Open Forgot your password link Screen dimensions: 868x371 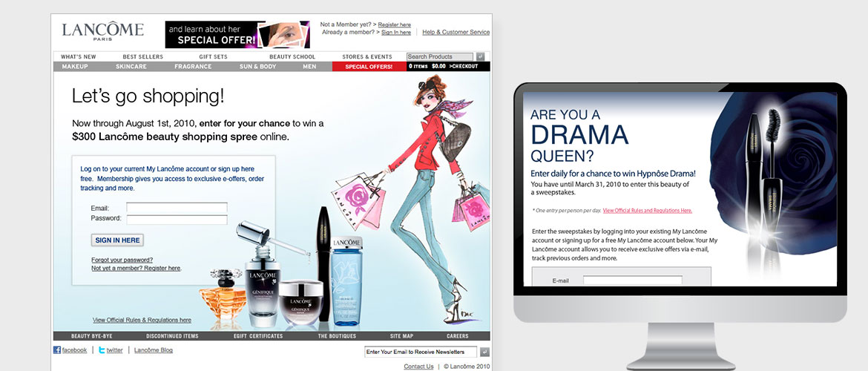point(122,260)
